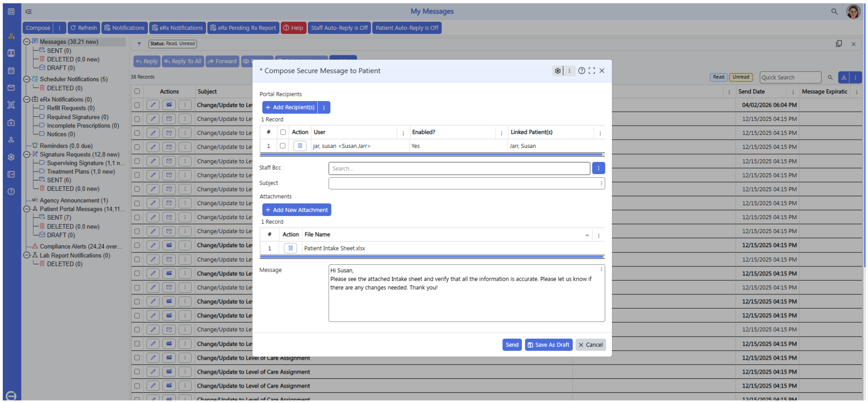This screenshot has height=403, width=868.
Task: Open the magnifier search at top right
Action: 835,11
